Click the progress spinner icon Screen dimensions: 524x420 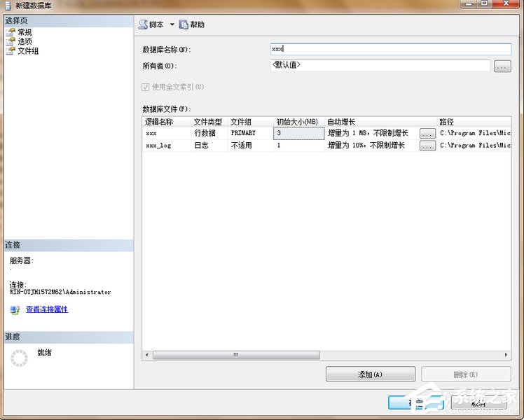tap(20, 358)
